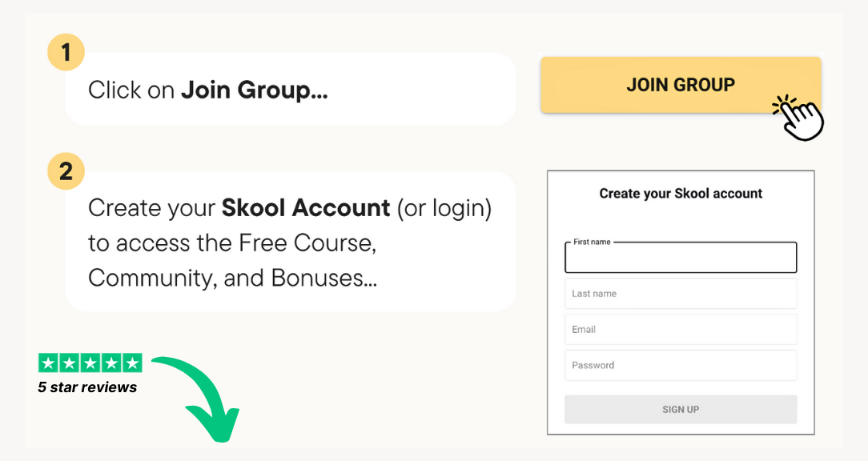Screen dimensions: 868x461
Task: Click the yellow number 2 badge
Action: 66,171
